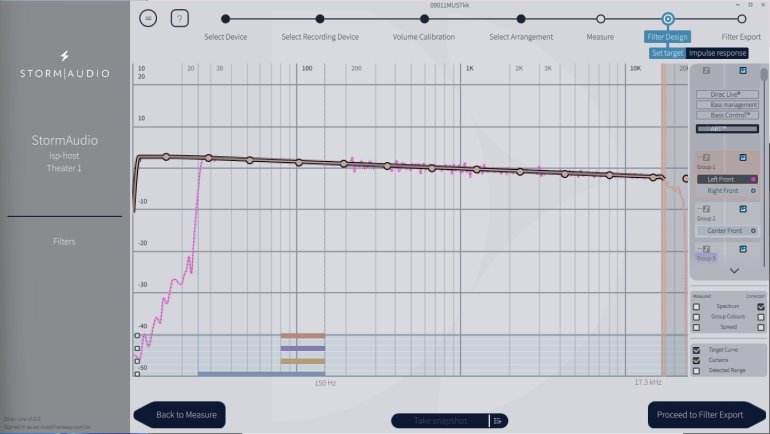The height and width of the screenshot is (434, 770).
Task: Enable Corrected Group Colours checkbox
Action: pos(761,317)
